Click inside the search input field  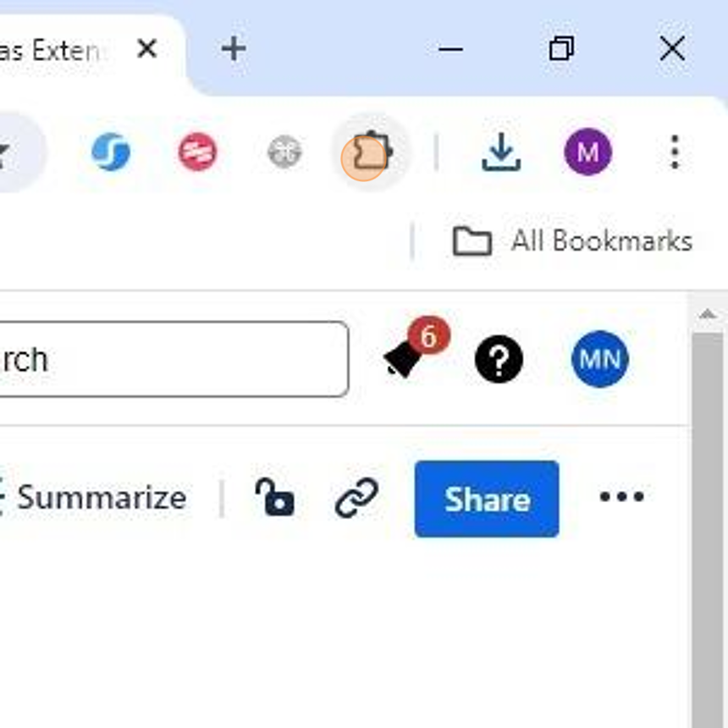(169, 360)
